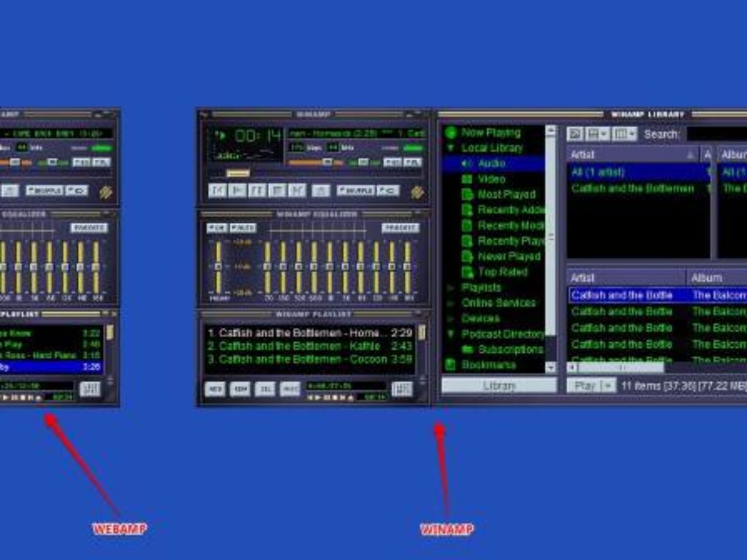Open the MISC menu in Winamp playlist
Viewport: 747px width, 560px height.
(289, 390)
